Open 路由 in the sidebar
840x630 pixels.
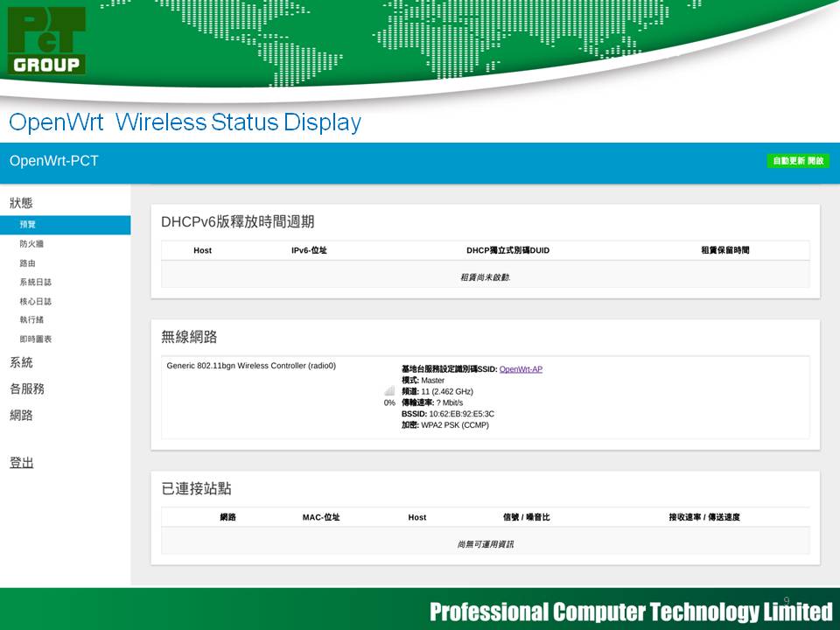pyautogui.click(x=28, y=263)
